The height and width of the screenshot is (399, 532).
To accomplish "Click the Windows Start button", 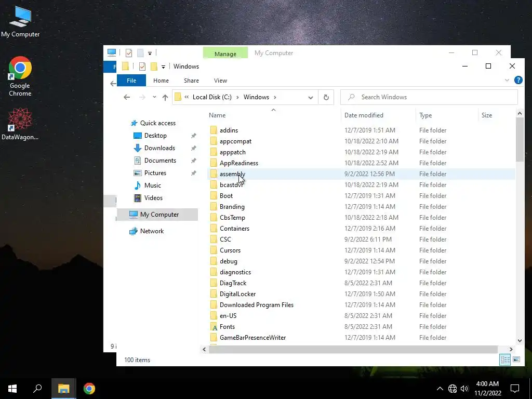I will coord(12,389).
